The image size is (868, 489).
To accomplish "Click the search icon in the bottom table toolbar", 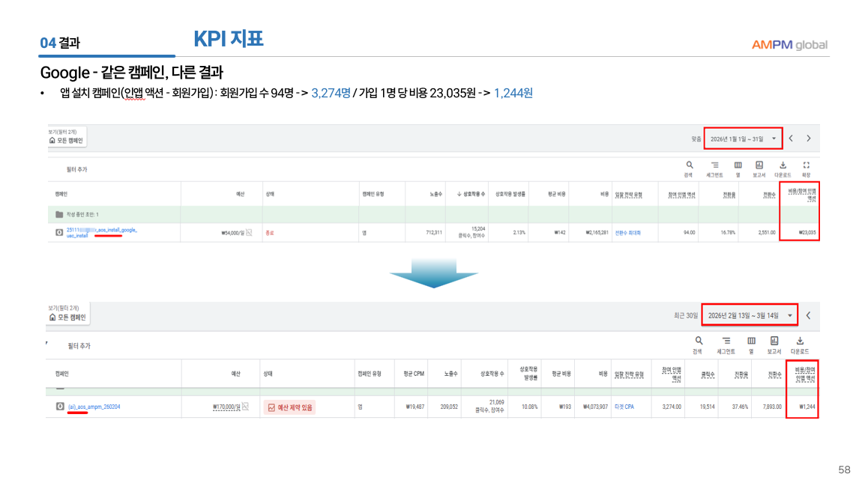I will point(699,341).
